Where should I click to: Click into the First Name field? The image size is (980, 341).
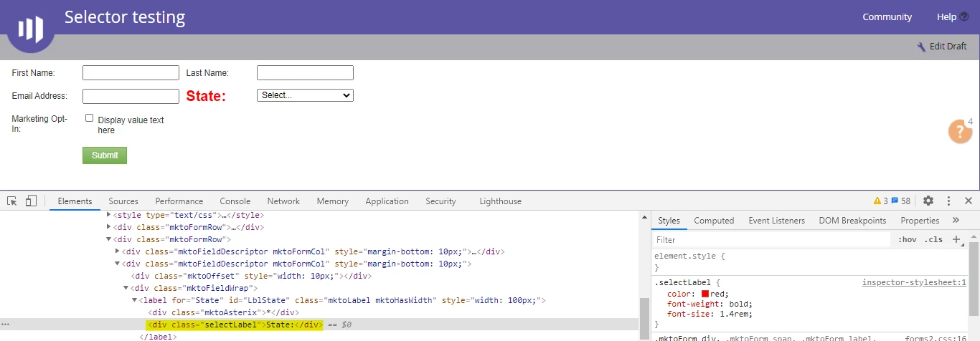pyautogui.click(x=131, y=72)
